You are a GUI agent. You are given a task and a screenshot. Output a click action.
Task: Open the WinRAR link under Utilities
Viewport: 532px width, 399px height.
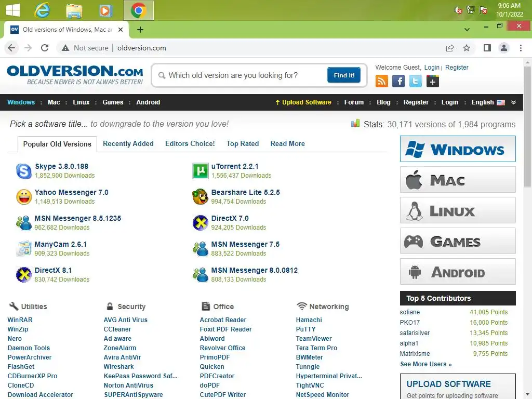point(20,320)
